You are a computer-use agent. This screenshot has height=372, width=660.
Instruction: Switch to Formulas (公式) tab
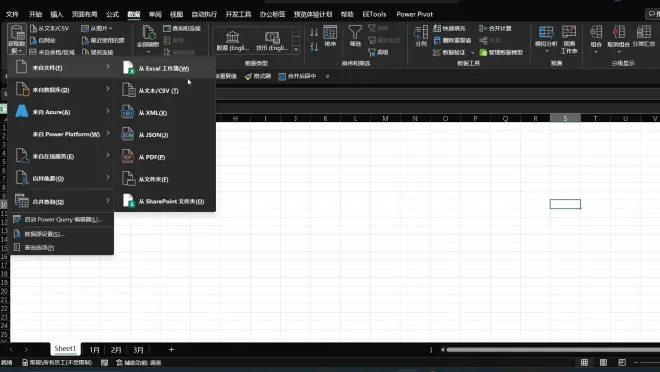112,14
